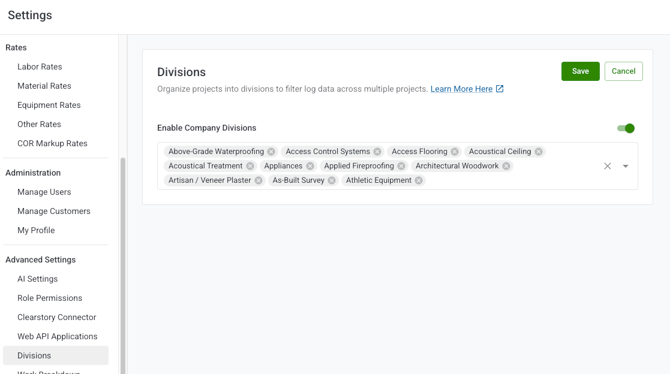Remove the Architectural Woodwork chip
This screenshot has width=670, height=374.
coord(506,166)
